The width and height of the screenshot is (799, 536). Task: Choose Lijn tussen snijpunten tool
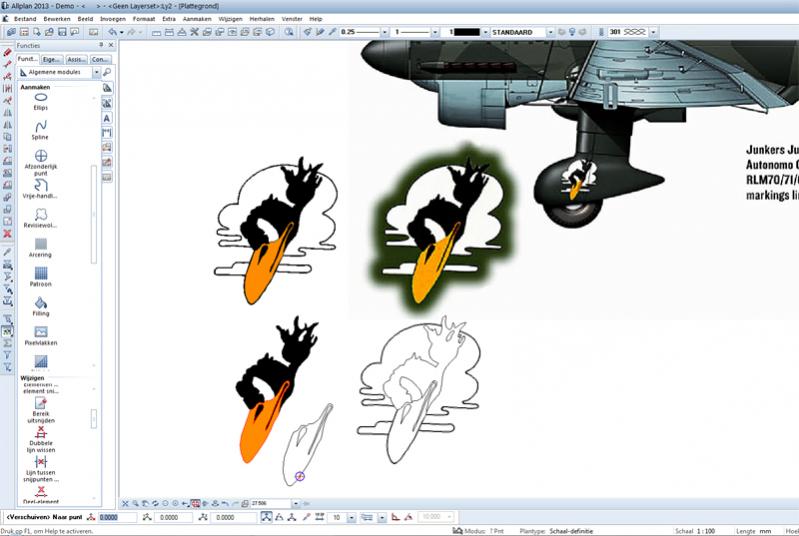[41, 469]
